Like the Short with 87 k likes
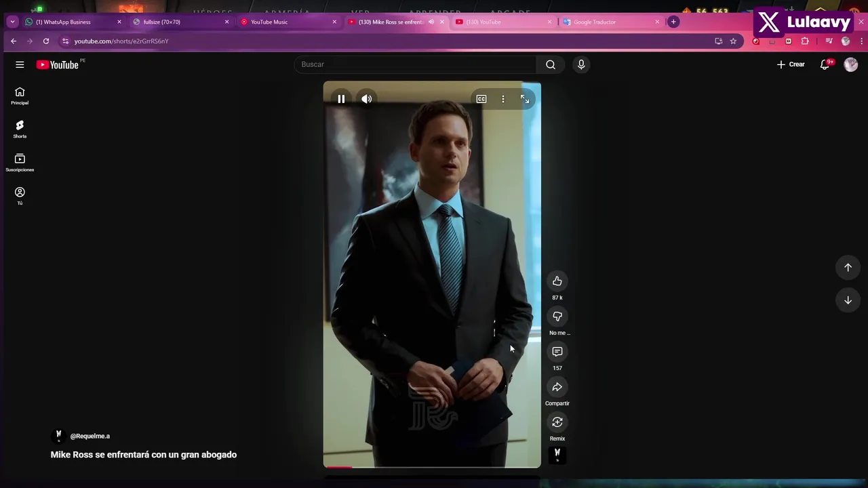 coord(557,281)
